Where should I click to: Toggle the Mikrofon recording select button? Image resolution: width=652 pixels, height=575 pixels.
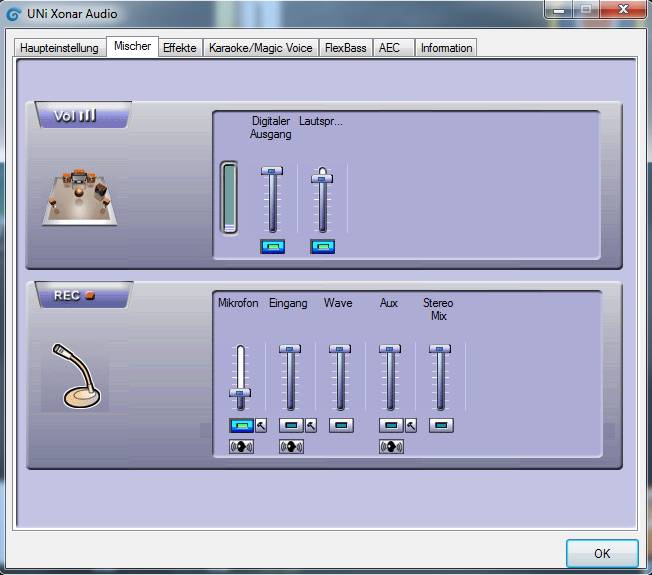[242, 425]
